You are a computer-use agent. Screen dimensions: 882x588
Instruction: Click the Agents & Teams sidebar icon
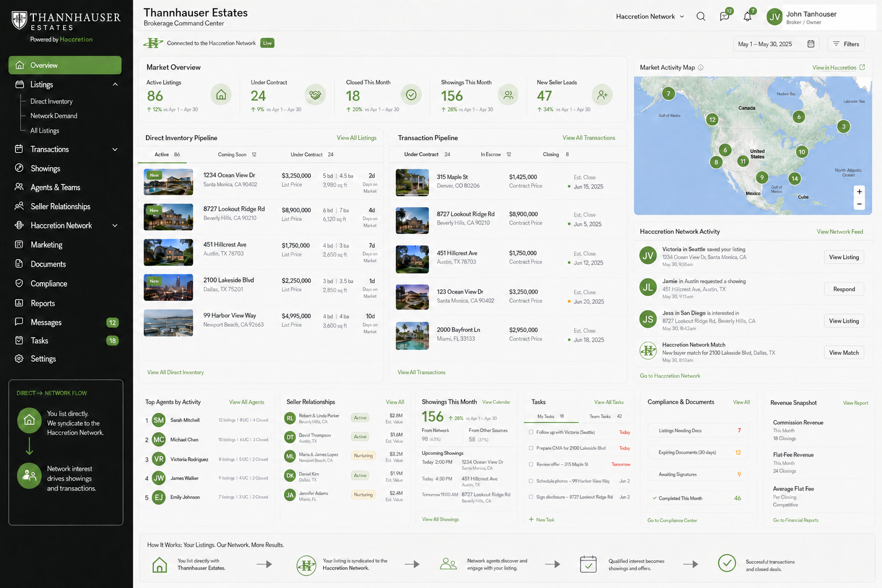tap(20, 187)
